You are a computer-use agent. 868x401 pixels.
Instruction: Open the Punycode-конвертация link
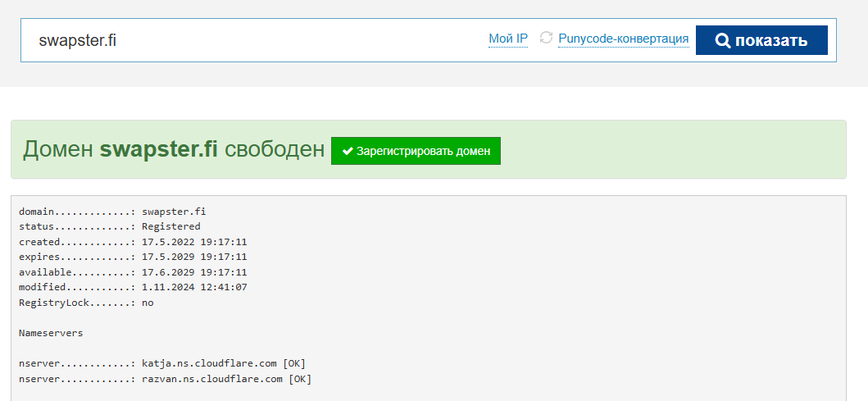[x=623, y=39]
